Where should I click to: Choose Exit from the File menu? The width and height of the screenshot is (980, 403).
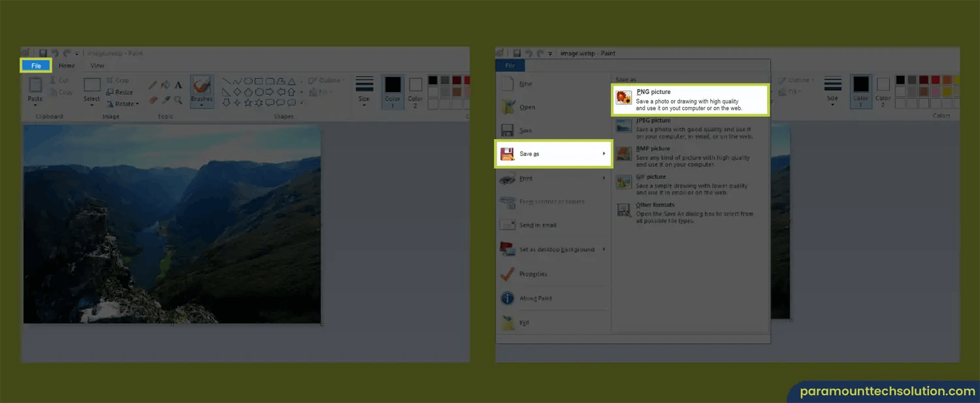pos(553,323)
